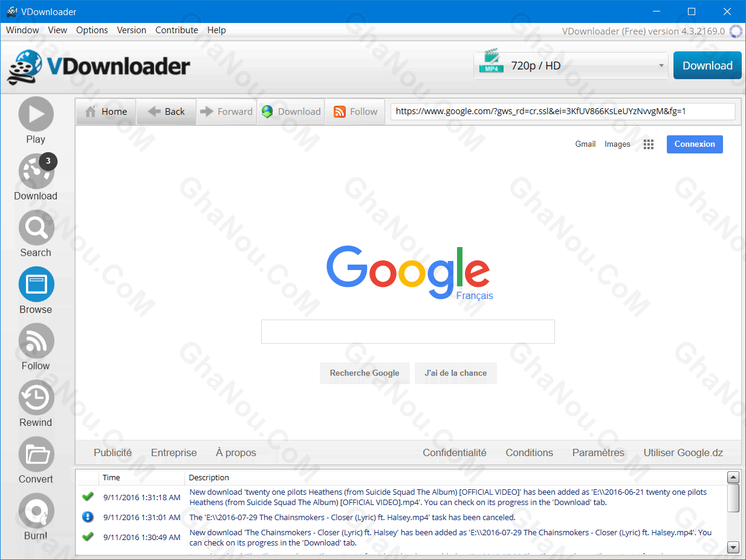Click the green check icon for 1:31:18 AM entry
Image resolution: width=746 pixels, height=560 pixels.
point(88,497)
